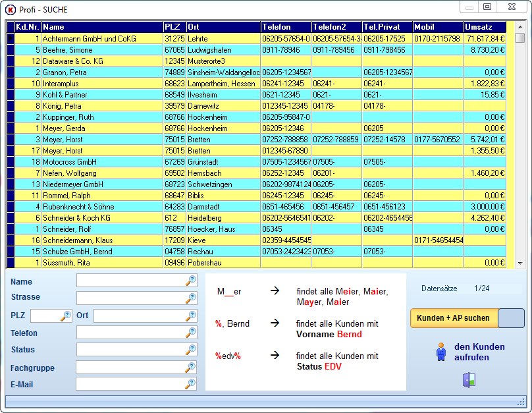The image size is (532, 413).
Task: Click the mobile number '0177-5670552'
Action: pos(437,140)
